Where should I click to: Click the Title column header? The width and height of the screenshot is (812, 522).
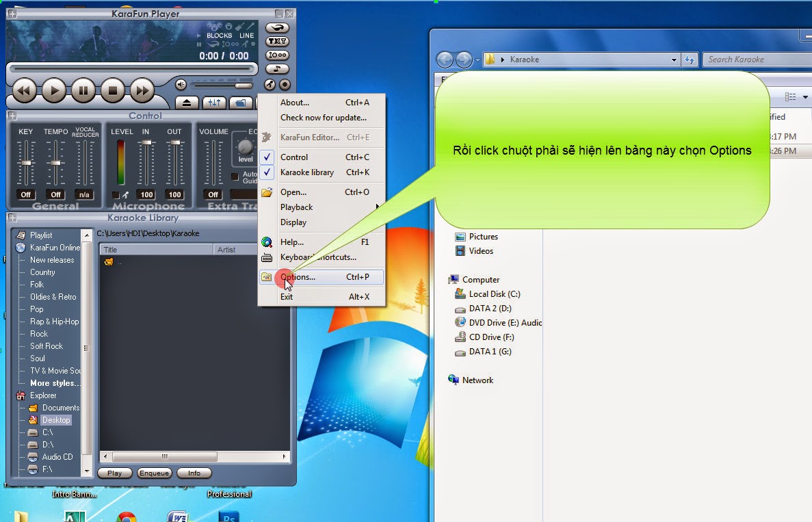(x=157, y=250)
